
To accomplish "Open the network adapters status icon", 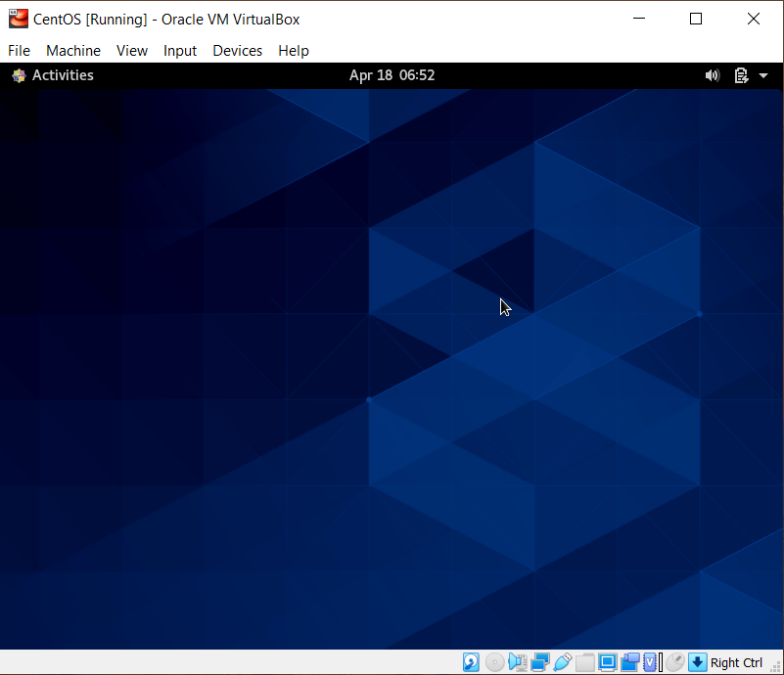I will click(x=539, y=662).
